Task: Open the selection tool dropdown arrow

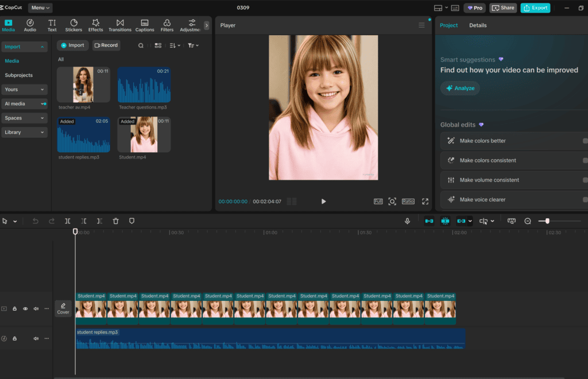Action: (15, 222)
